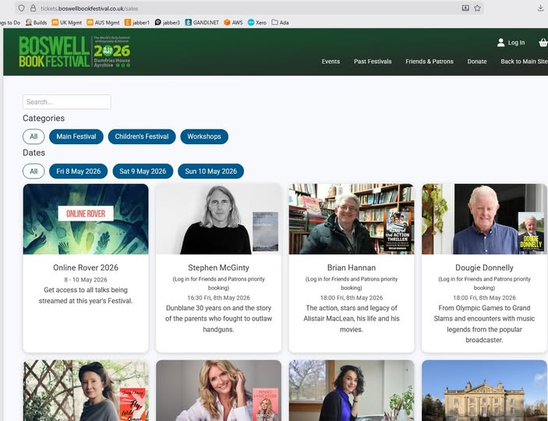The image size is (548, 421).
Task: Click the shield tracking protection icon
Action: point(21,8)
